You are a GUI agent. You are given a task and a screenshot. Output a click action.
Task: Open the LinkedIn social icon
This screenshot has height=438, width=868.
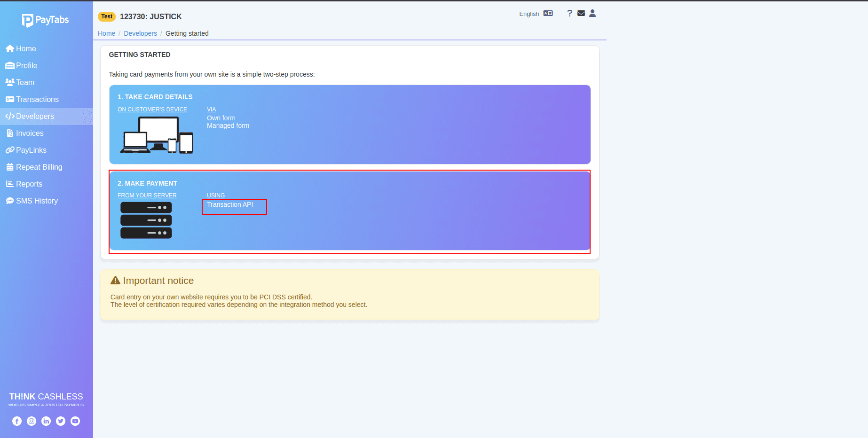46,421
